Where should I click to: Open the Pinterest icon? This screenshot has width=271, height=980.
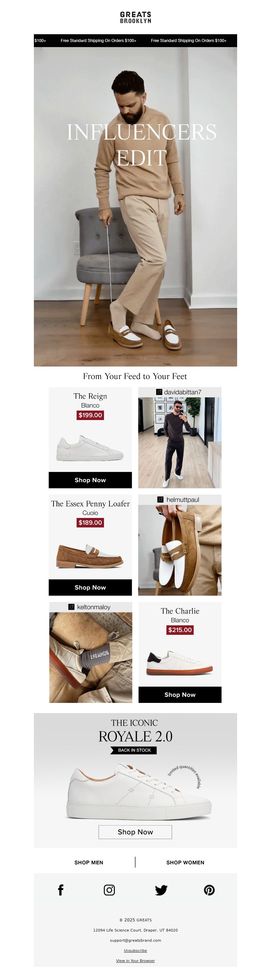[209, 890]
